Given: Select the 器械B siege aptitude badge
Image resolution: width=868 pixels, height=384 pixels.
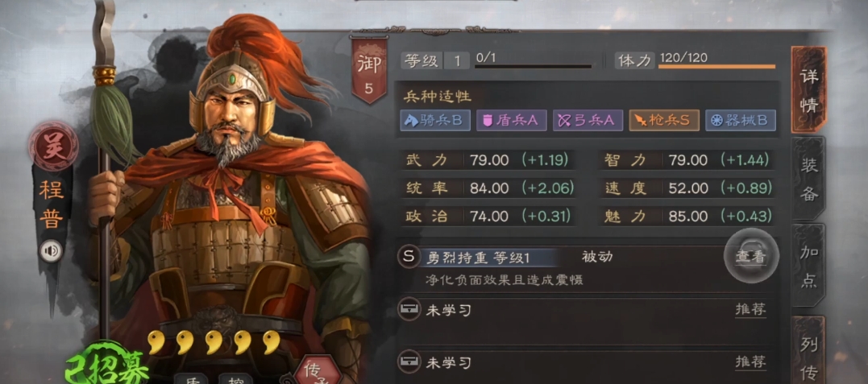Looking at the screenshot, I should click(741, 120).
